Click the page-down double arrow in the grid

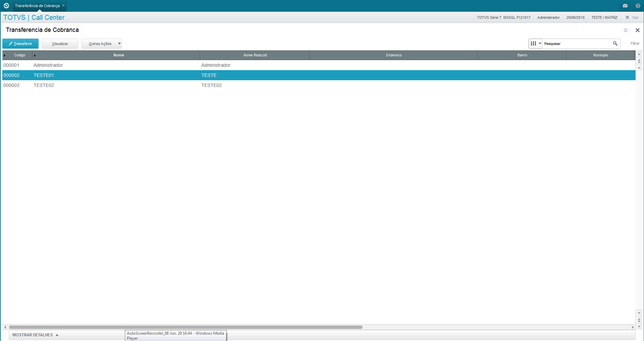point(639,320)
